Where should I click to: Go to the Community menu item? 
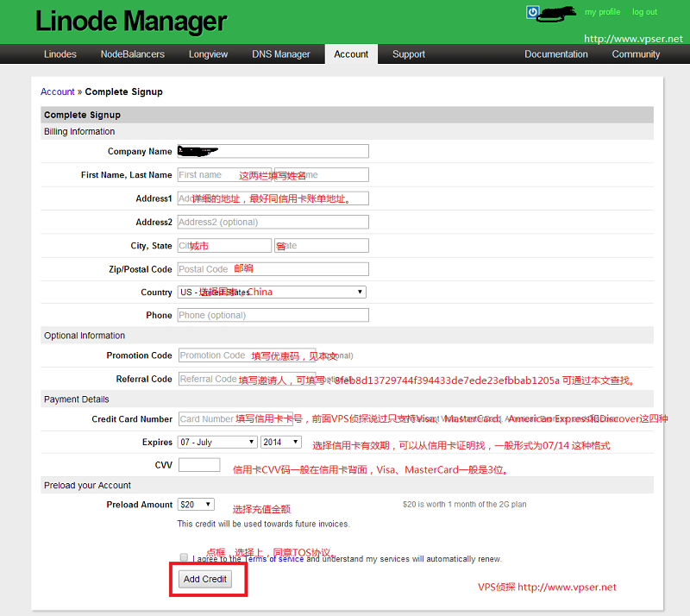[636, 54]
